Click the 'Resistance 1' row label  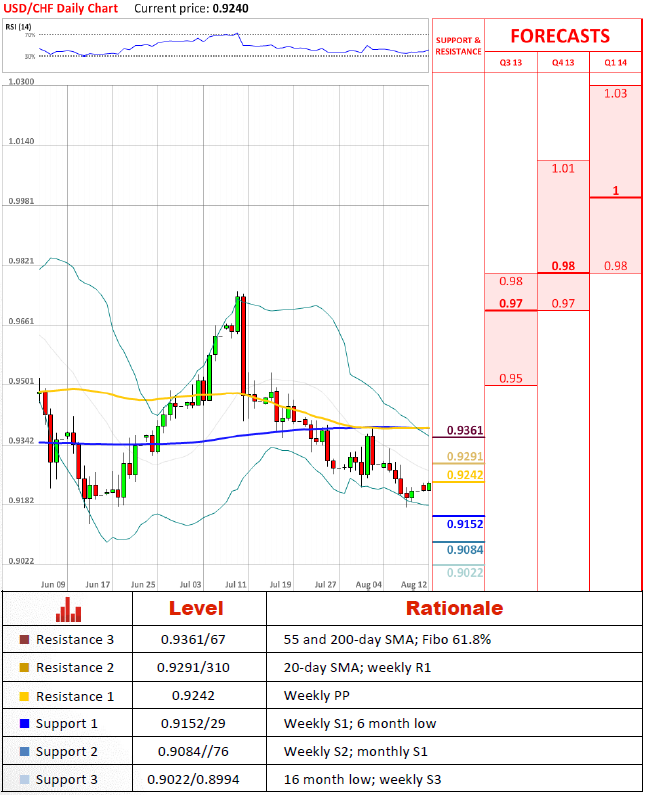click(75, 696)
